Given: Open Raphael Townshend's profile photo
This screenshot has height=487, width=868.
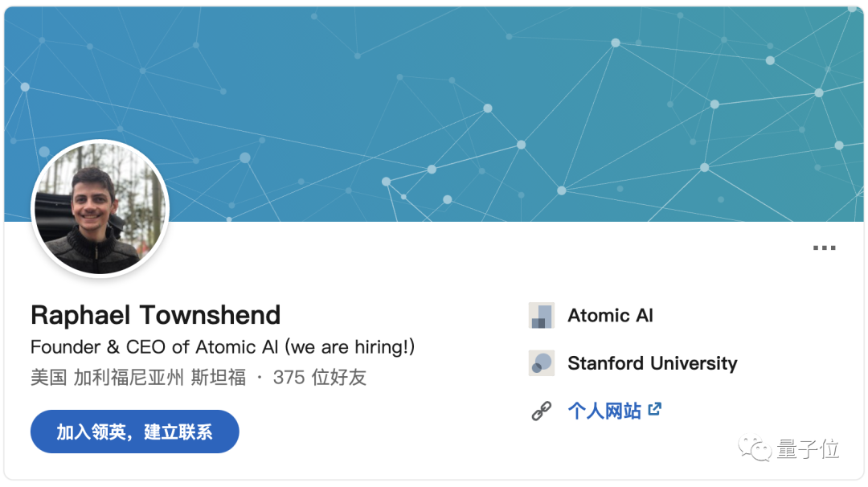Looking at the screenshot, I should click(x=100, y=209).
